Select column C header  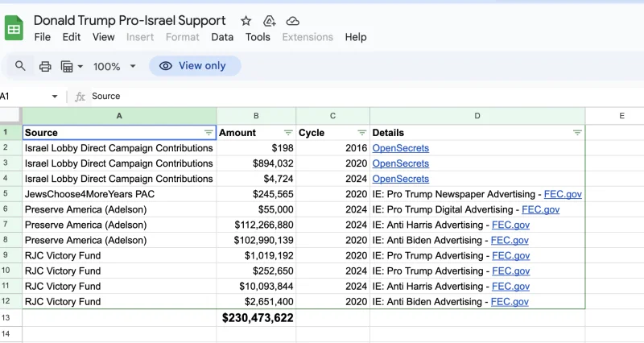coord(332,116)
